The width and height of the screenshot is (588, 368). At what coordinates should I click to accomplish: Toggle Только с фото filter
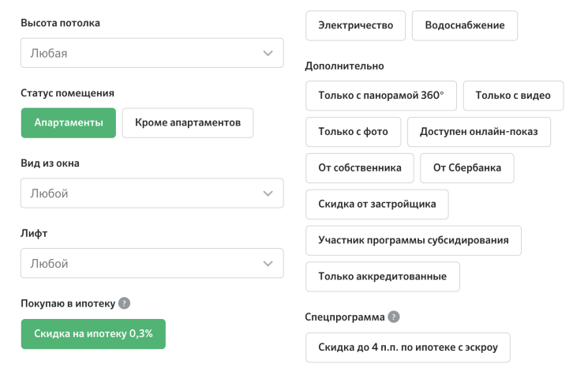354,132
